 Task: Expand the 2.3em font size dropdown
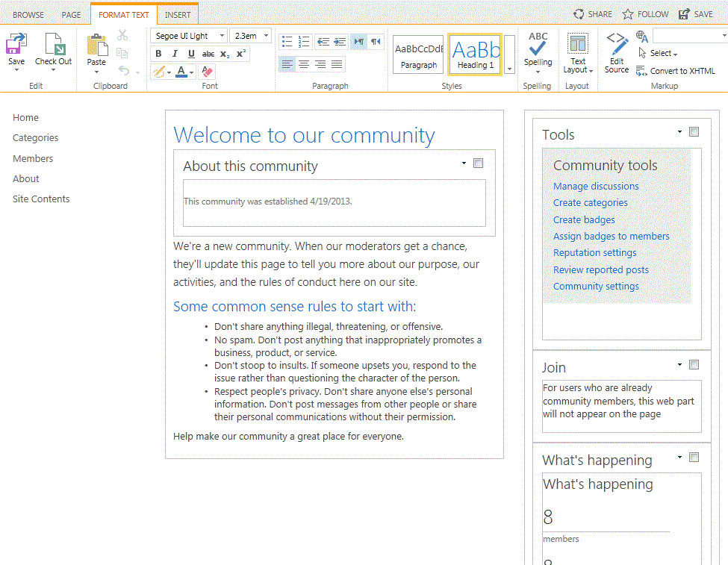pyautogui.click(x=267, y=36)
